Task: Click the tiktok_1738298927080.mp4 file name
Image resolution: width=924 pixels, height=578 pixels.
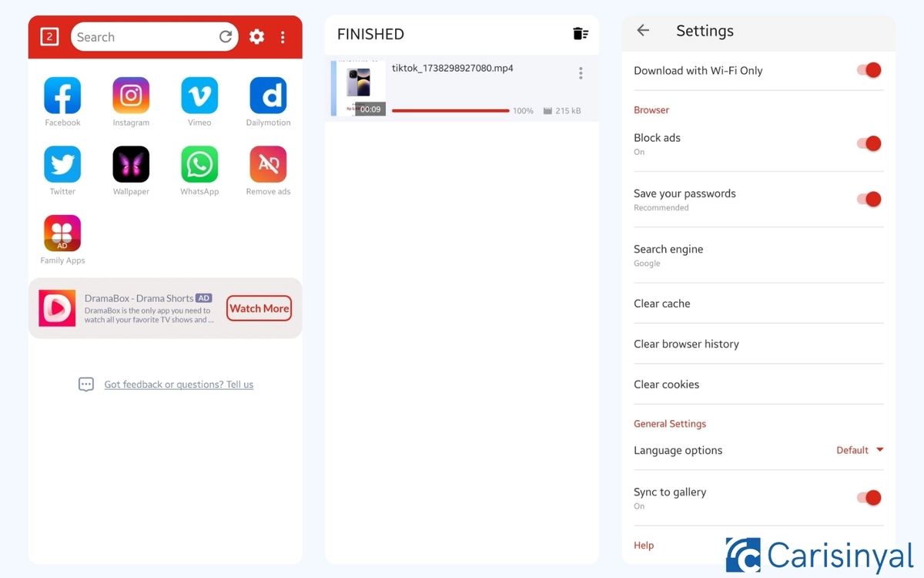Action: click(x=453, y=69)
